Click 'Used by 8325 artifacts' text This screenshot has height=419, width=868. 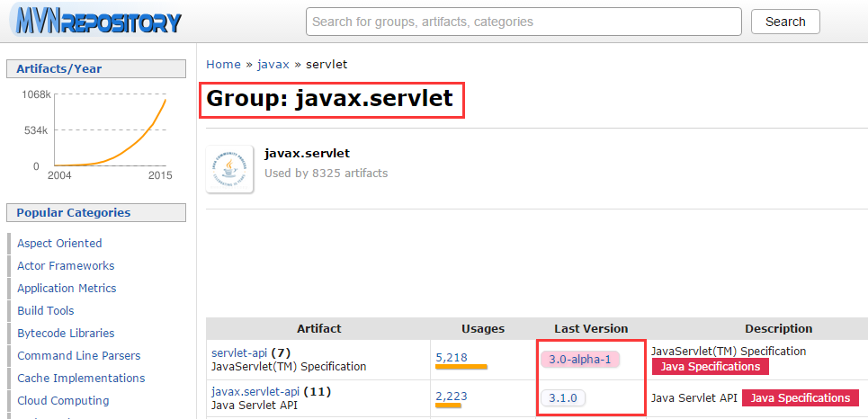point(326,174)
